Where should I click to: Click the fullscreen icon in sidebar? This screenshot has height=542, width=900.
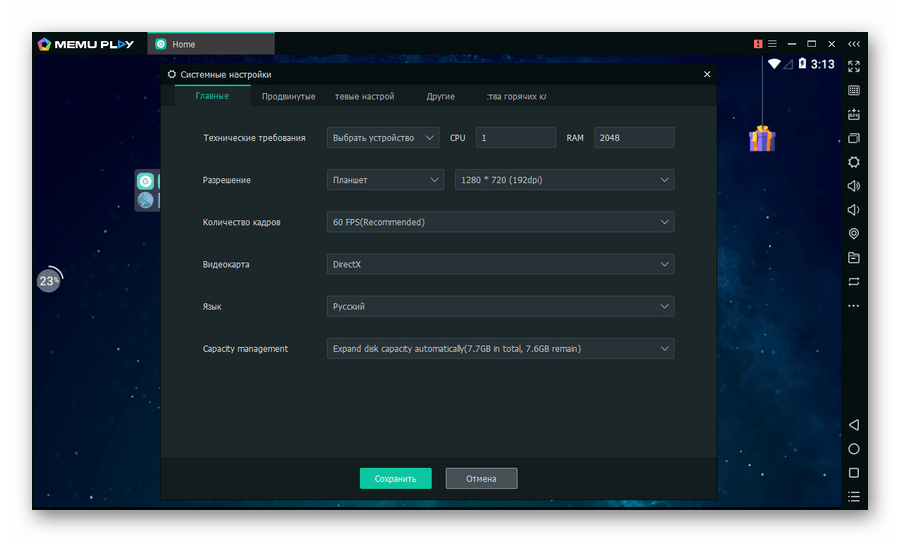coord(854,67)
